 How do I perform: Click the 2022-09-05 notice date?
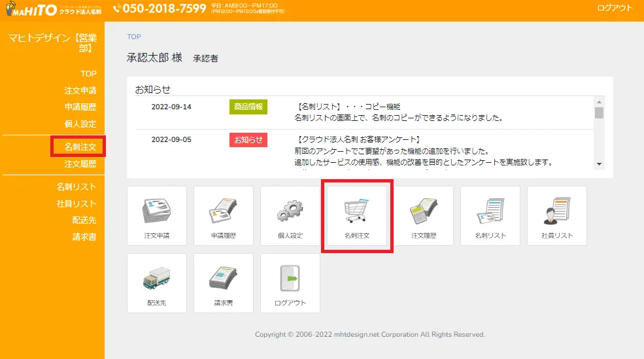coord(171,140)
